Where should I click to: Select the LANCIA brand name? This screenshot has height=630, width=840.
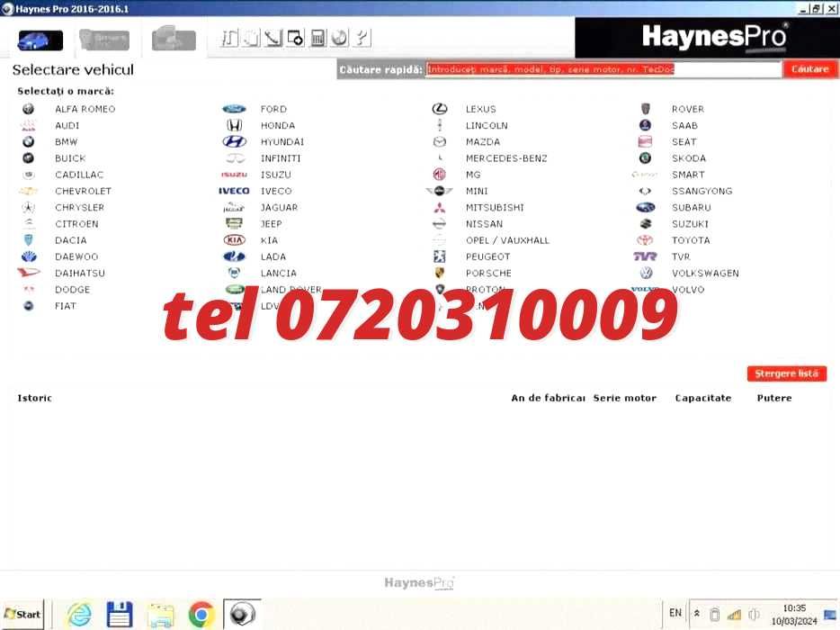(x=278, y=273)
